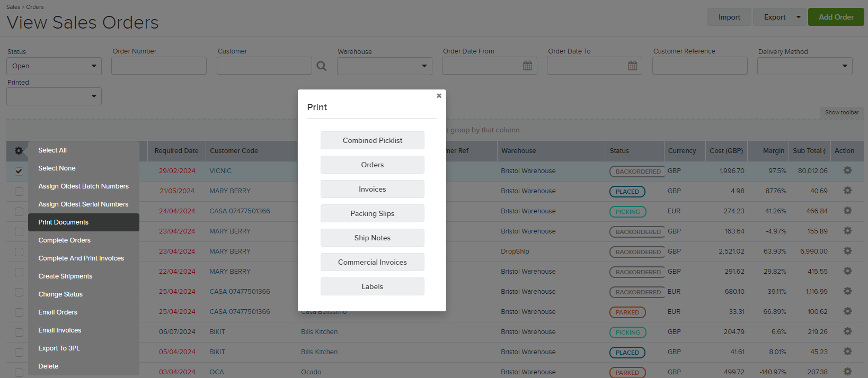868x378 pixels.
Task: Choose Delete from the menu
Action: coord(84,366)
